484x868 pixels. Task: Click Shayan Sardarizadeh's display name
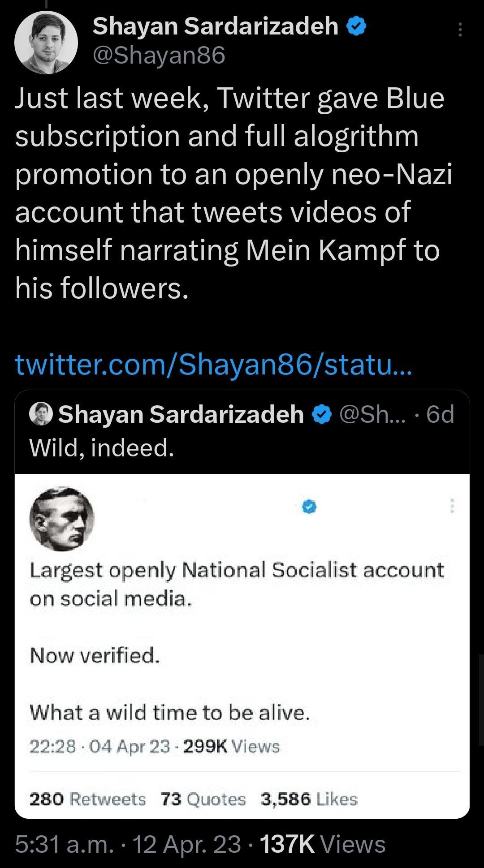(215, 26)
